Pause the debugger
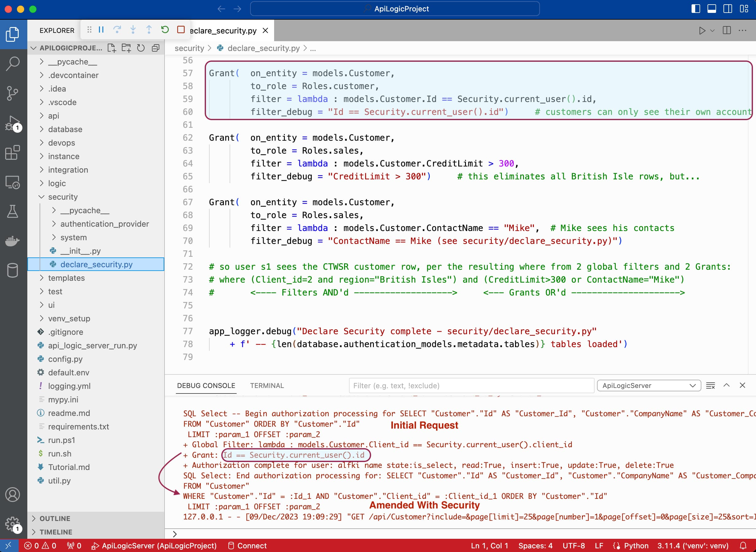The height and width of the screenshot is (552, 756). (x=101, y=30)
